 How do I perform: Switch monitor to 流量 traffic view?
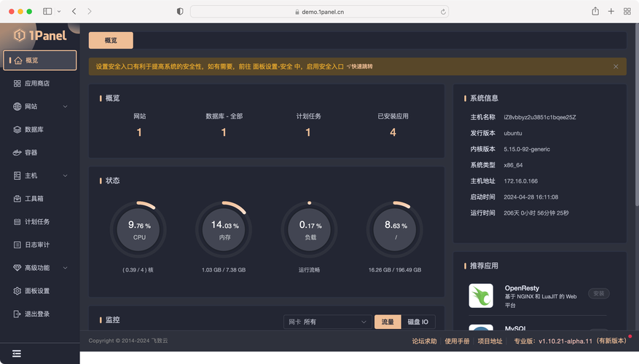[387, 322]
